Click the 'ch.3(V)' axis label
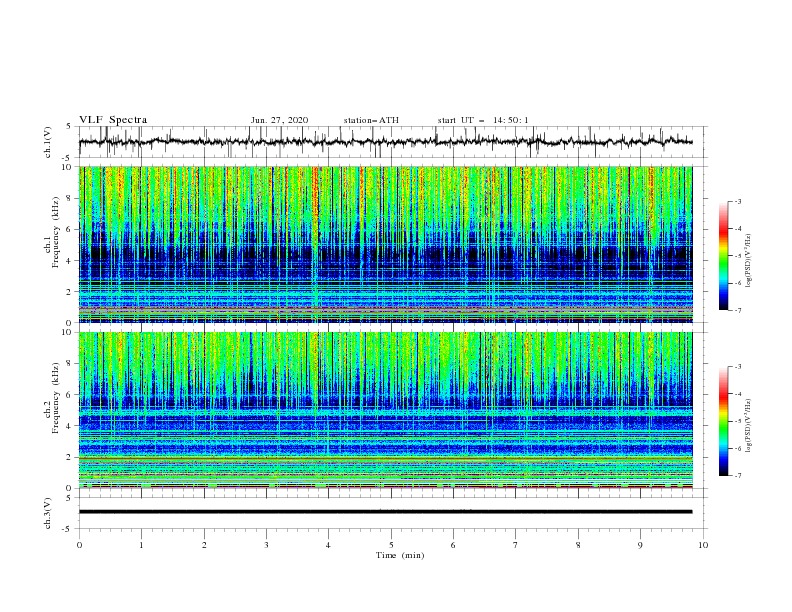The width and height of the screenshot is (792, 612). tap(48, 513)
